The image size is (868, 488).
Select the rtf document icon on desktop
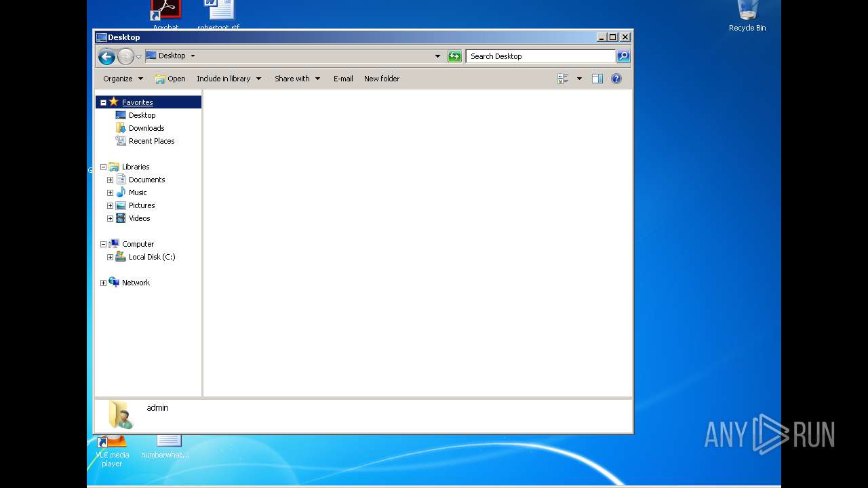coord(218,15)
